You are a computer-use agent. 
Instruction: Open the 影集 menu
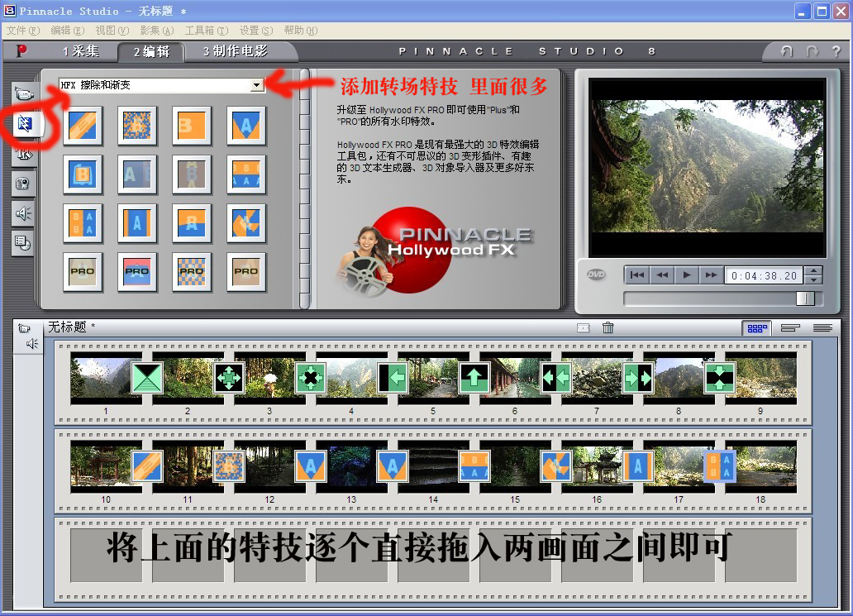click(x=157, y=31)
